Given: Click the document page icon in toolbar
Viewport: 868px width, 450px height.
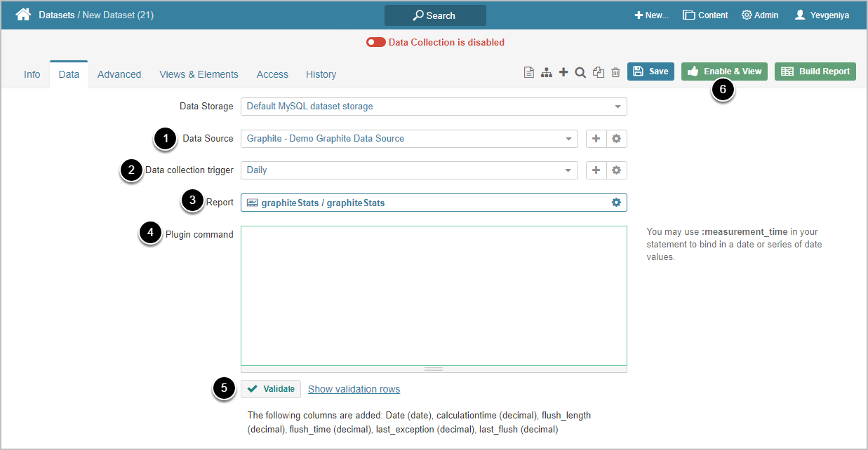Looking at the screenshot, I should 529,72.
